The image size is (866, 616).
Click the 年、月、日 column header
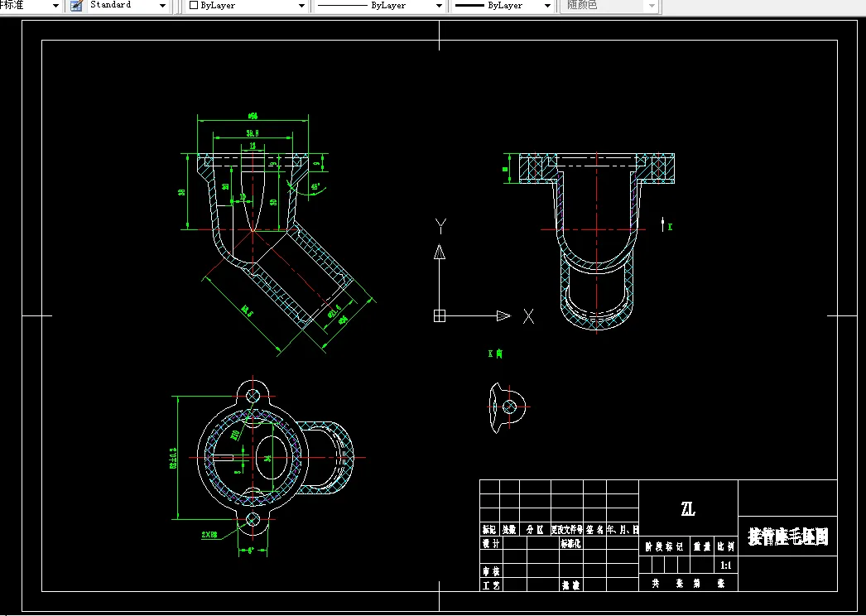point(623,530)
